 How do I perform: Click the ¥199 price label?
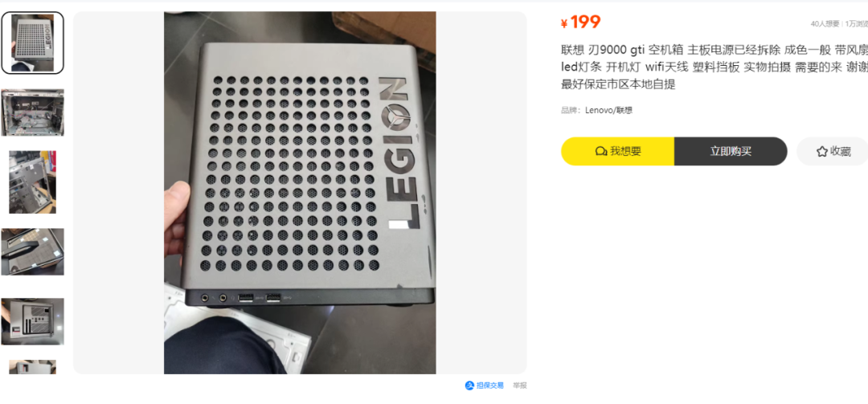tap(581, 22)
